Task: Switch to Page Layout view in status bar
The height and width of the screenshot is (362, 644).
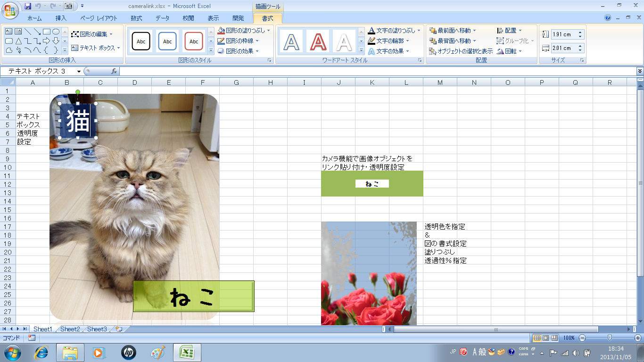Action: [545, 338]
